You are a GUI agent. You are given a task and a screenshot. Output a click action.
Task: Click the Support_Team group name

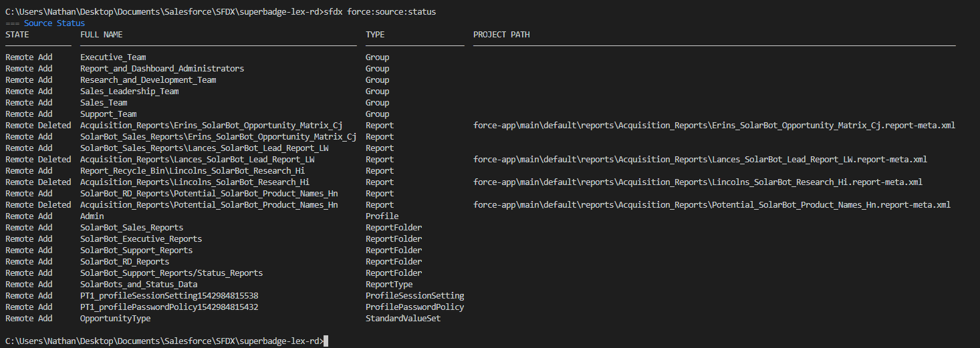pyautogui.click(x=108, y=114)
